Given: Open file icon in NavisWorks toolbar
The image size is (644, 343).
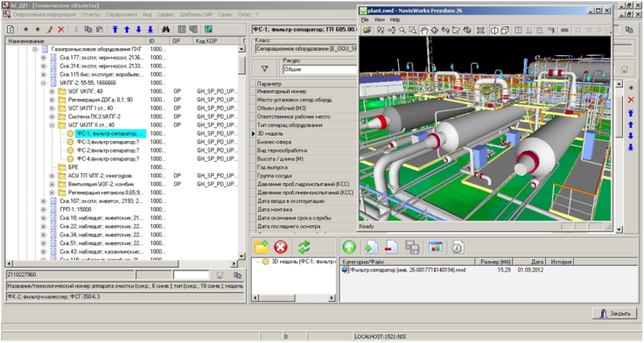Looking at the screenshot, I should tap(367, 30).
